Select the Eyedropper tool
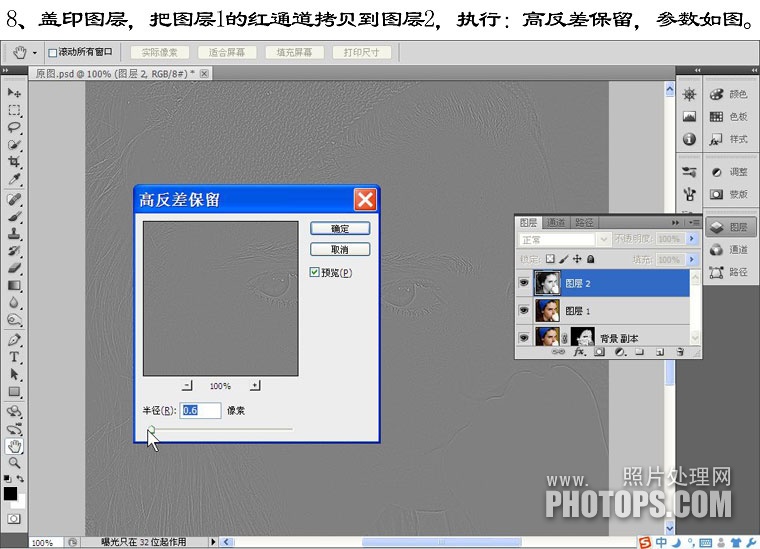 tap(14, 179)
